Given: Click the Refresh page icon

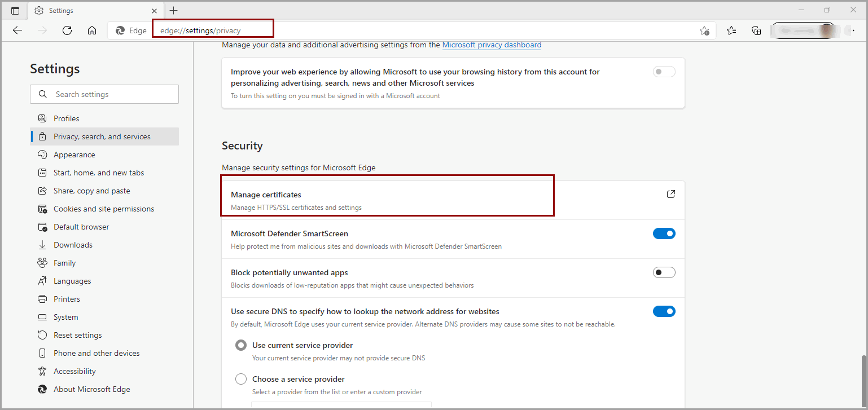Looking at the screenshot, I should [67, 30].
